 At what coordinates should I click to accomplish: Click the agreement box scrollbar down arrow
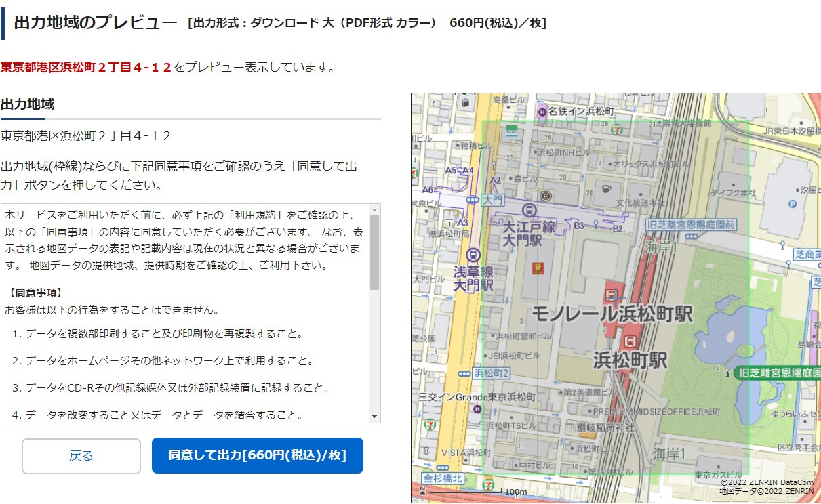(375, 415)
